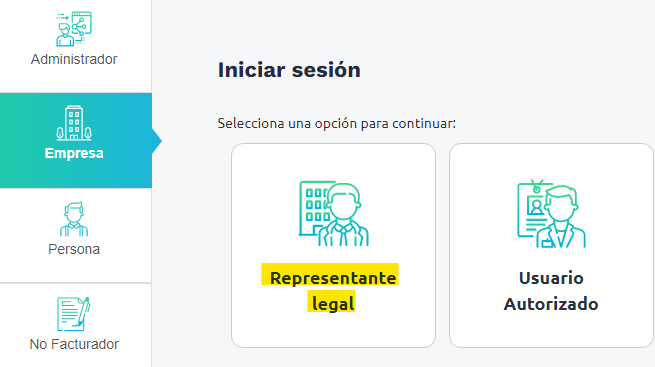Click the Representante legal businessman icon

(334, 213)
